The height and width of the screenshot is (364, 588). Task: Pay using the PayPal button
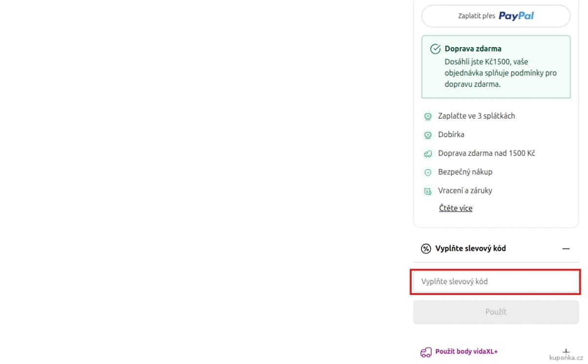point(496,16)
